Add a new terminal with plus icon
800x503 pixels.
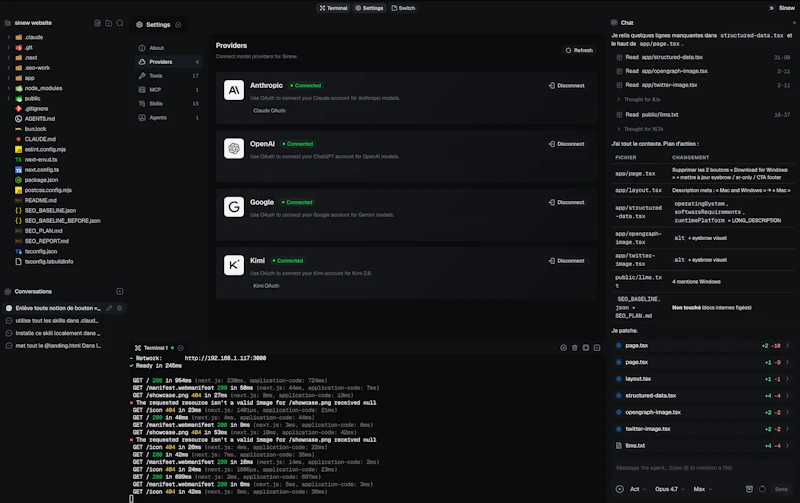click(563, 348)
